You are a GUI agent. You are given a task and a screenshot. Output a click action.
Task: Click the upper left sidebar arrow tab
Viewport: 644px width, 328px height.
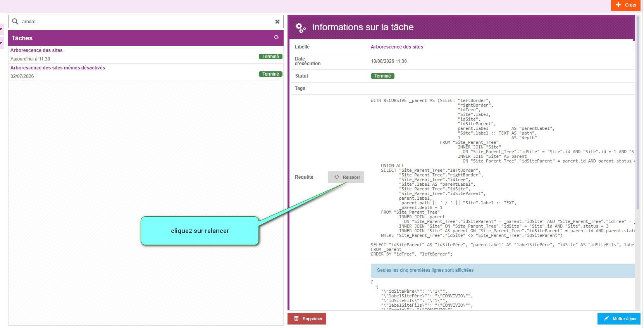tap(2, 29)
